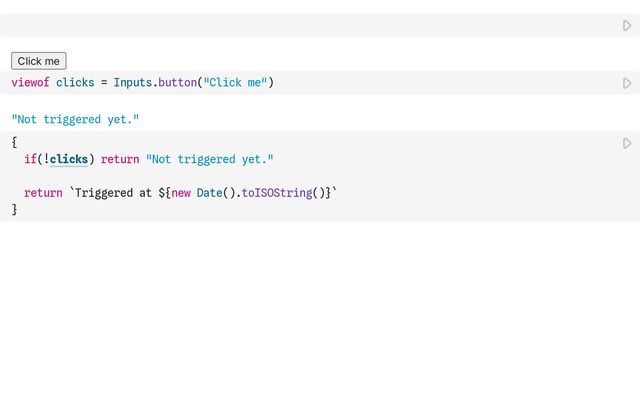The image size is (640, 400).
Task: Select the "Not triggered yet." output value
Action: point(75,119)
